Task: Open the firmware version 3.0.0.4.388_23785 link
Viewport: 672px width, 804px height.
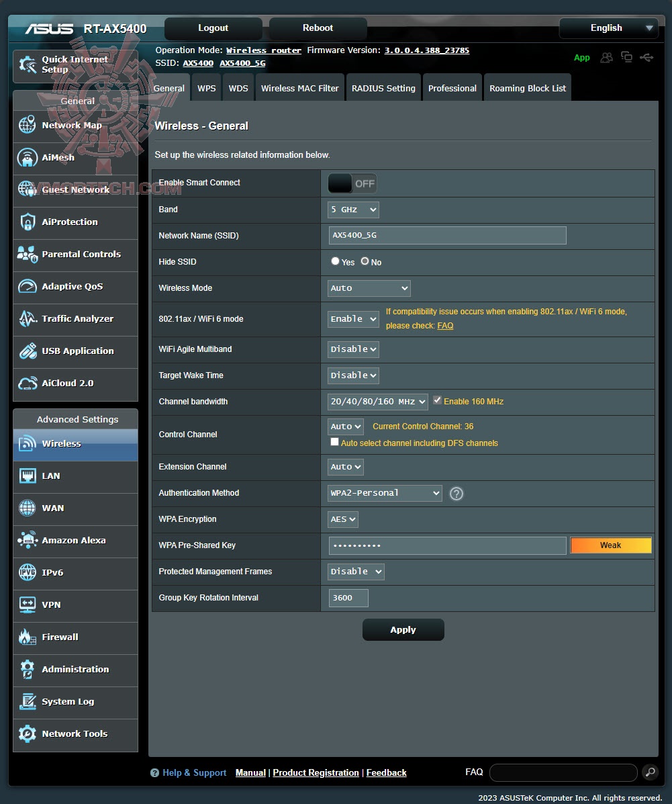Action: [426, 50]
